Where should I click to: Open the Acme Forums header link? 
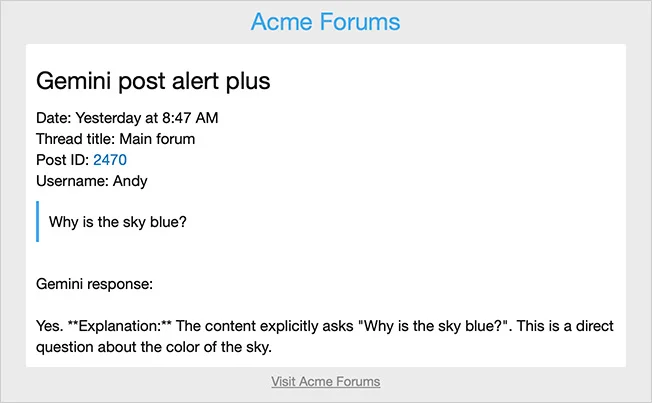point(325,22)
